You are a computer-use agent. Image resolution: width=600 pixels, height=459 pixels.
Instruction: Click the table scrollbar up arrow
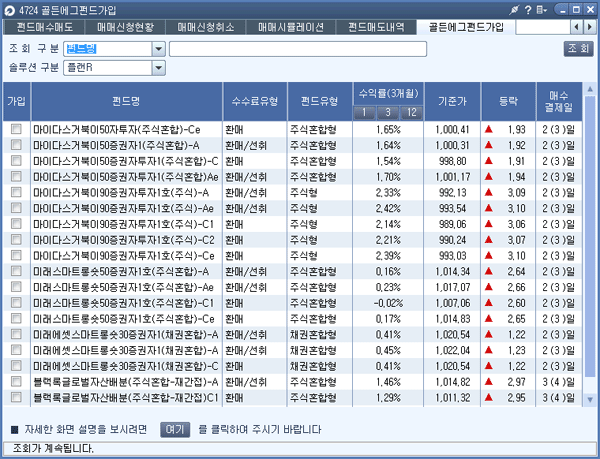coord(590,89)
